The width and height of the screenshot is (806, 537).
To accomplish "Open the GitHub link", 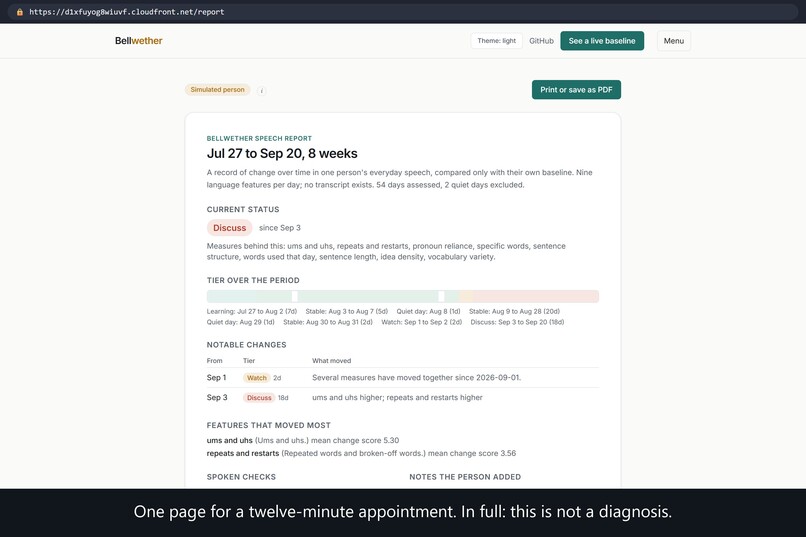I will point(541,41).
